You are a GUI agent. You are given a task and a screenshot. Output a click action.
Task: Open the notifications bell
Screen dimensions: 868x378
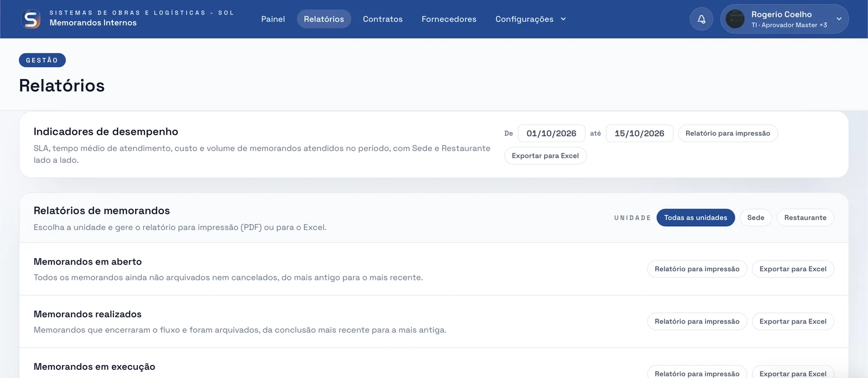701,19
